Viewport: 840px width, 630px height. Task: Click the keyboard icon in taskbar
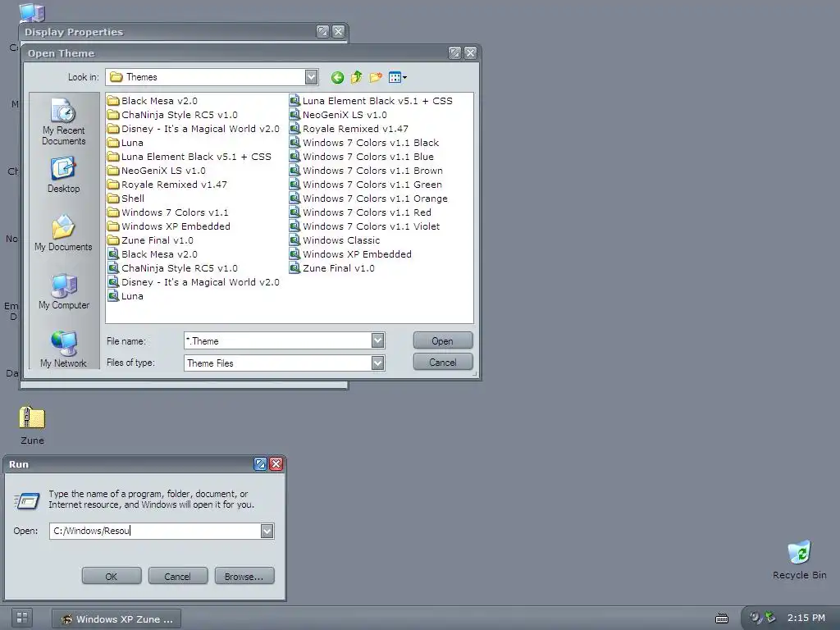point(722,619)
